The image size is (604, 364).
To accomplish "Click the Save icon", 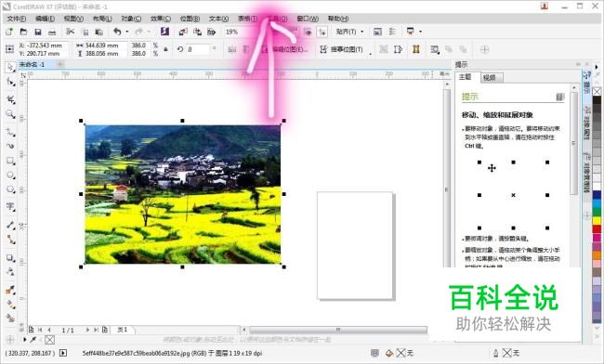I will (x=38, y=32).
